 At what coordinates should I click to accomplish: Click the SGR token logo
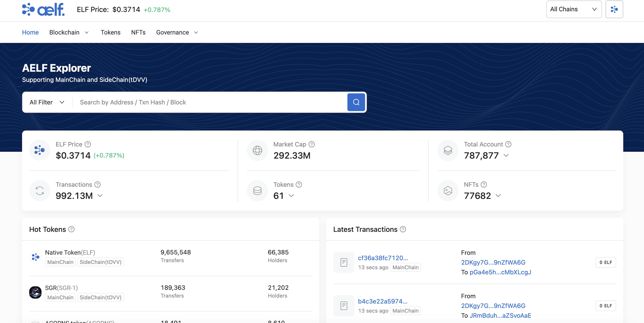click(35, 292)
